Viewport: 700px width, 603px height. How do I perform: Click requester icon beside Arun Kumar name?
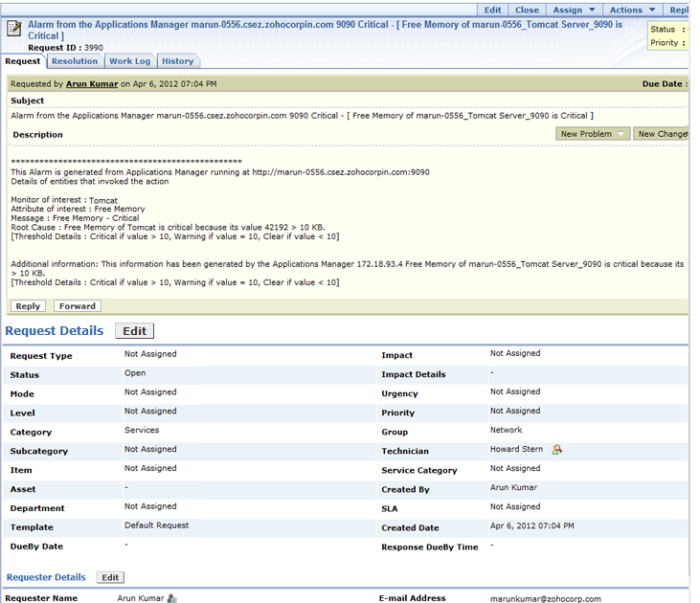coord(172,598)
